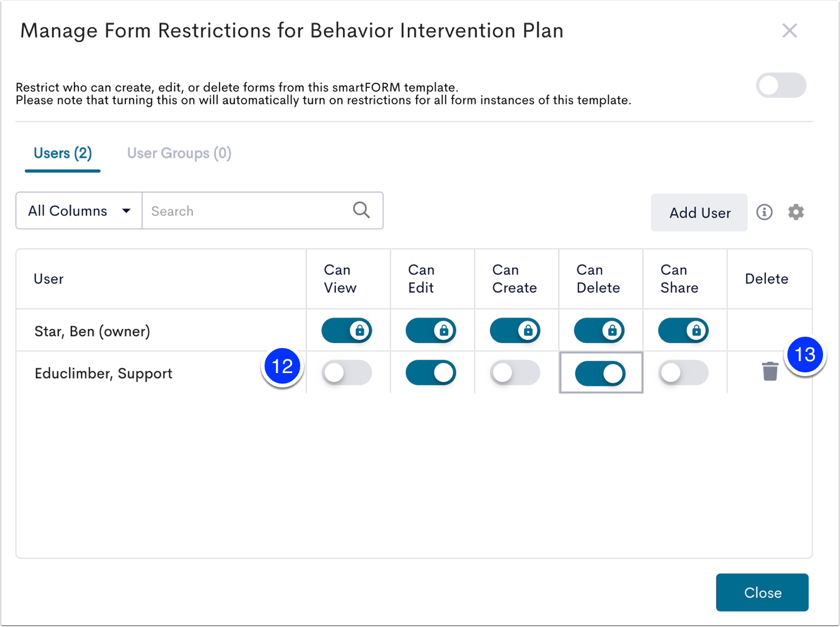Click the locked Can View toggle for Star, Ben
Viewport: 840px width, 627px height.
point(347,330)
